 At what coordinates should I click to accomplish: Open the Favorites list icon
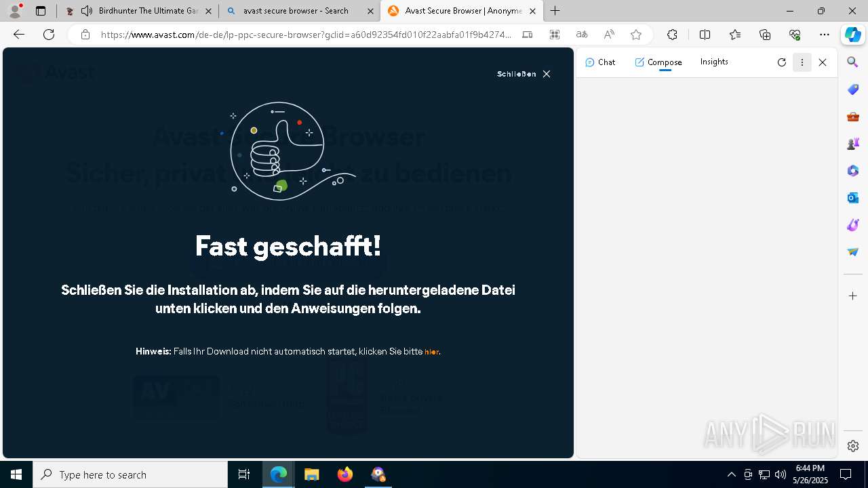point(735,35)
